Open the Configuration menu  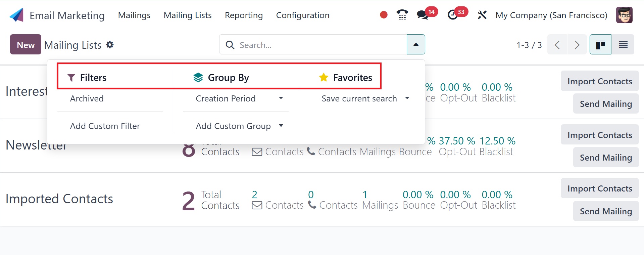[x=302, y=15]
